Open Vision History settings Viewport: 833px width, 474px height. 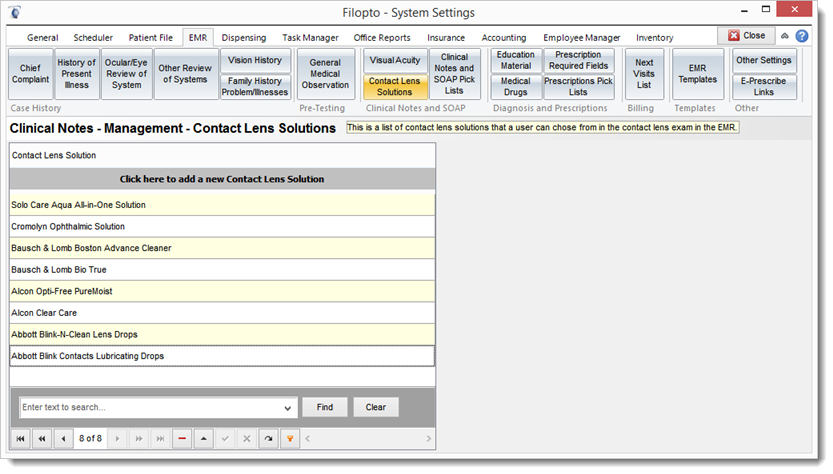point(255,61)
